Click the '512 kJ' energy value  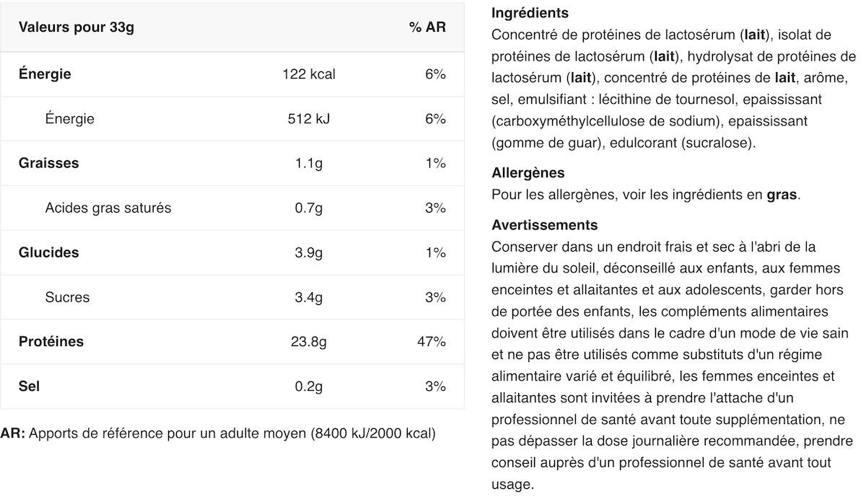(x=309, y=119)
